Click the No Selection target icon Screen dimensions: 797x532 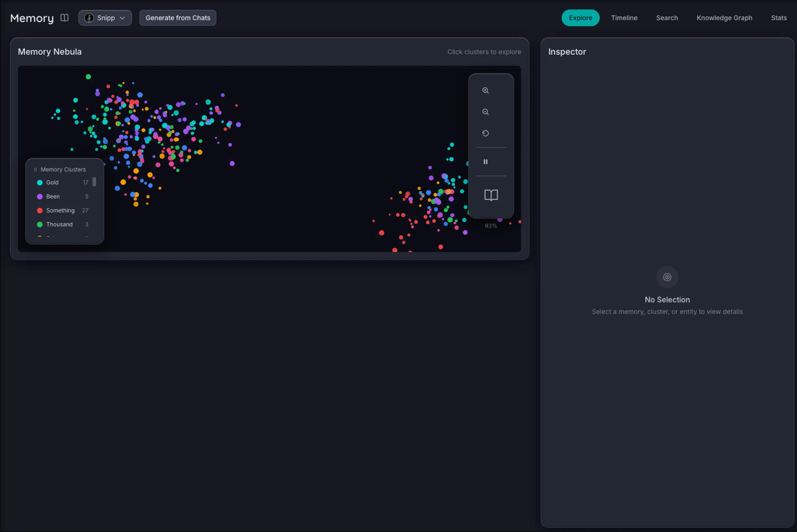coord(667,277)
